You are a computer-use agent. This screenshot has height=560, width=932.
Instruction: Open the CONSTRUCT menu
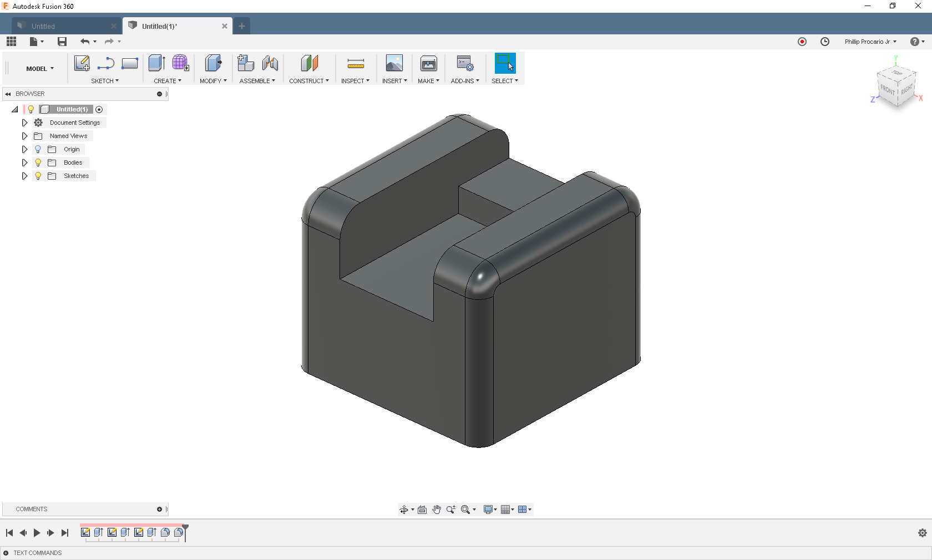tap(309, 81)
